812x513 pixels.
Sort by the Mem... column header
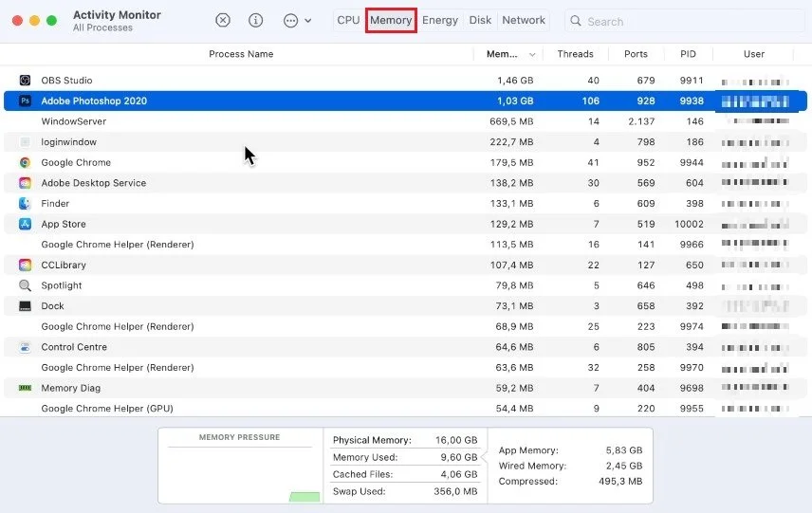(x=502, y=54)
